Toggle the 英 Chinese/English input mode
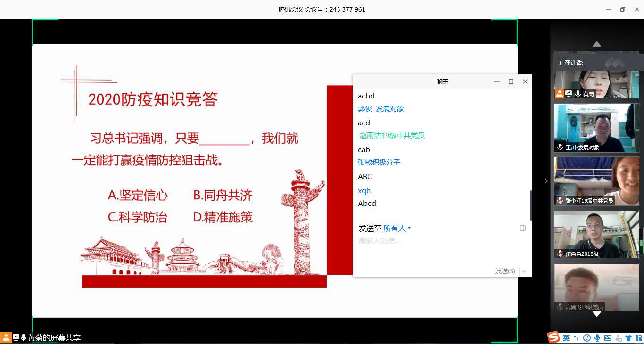This screenshot has height=344, width=644. pyautogui.click(x=566, y=338)
